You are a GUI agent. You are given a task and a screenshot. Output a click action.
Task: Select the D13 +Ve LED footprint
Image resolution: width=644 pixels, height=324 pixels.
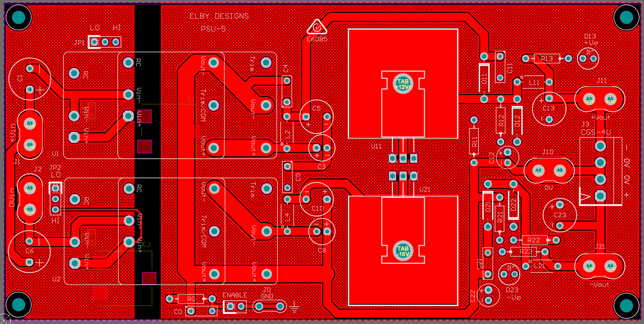coord(588,58)
